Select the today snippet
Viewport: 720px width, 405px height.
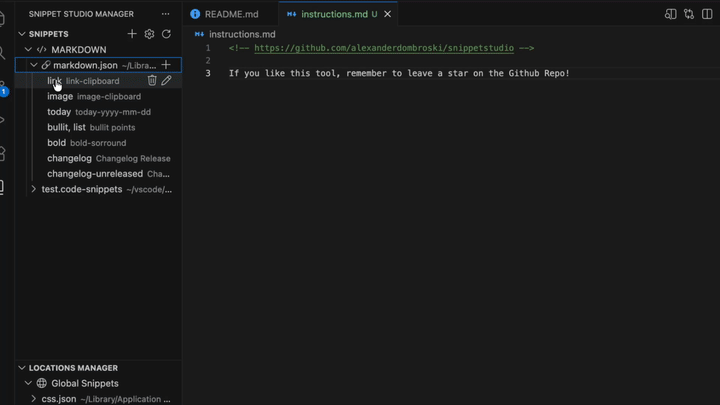[99, 112]
